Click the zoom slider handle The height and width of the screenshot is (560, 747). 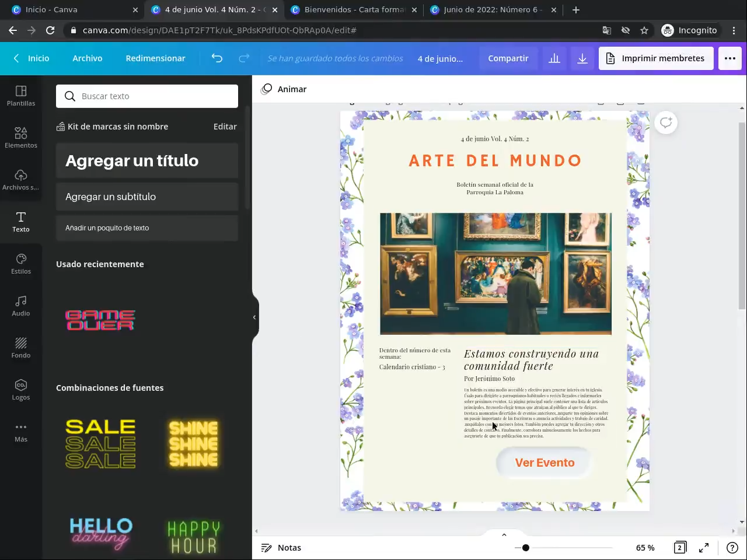pos(526,548)
